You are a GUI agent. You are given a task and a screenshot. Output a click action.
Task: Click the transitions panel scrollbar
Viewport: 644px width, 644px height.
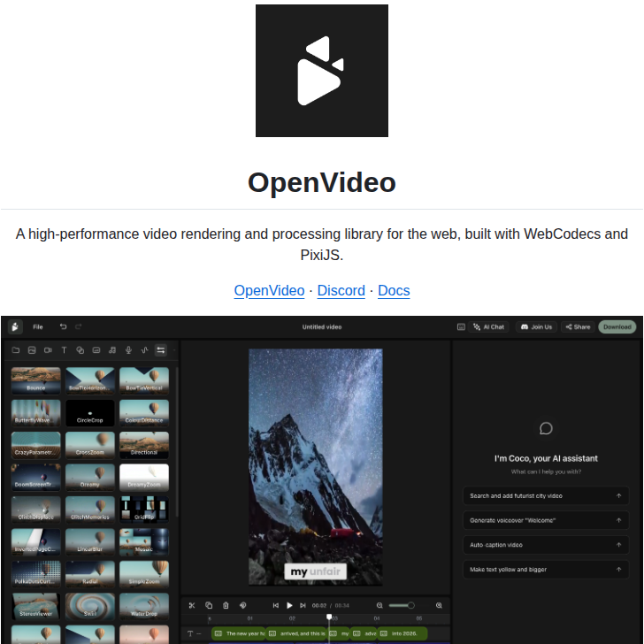(177, 441)
